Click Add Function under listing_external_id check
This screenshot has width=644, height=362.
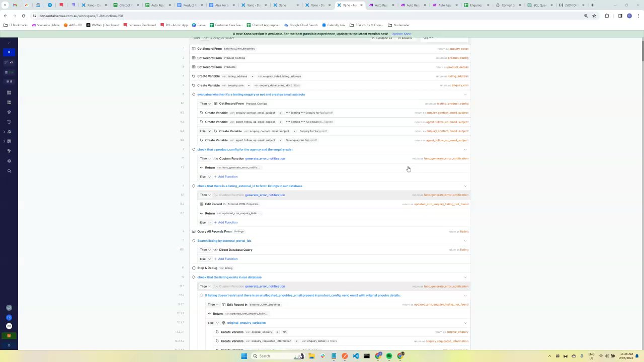226,222
